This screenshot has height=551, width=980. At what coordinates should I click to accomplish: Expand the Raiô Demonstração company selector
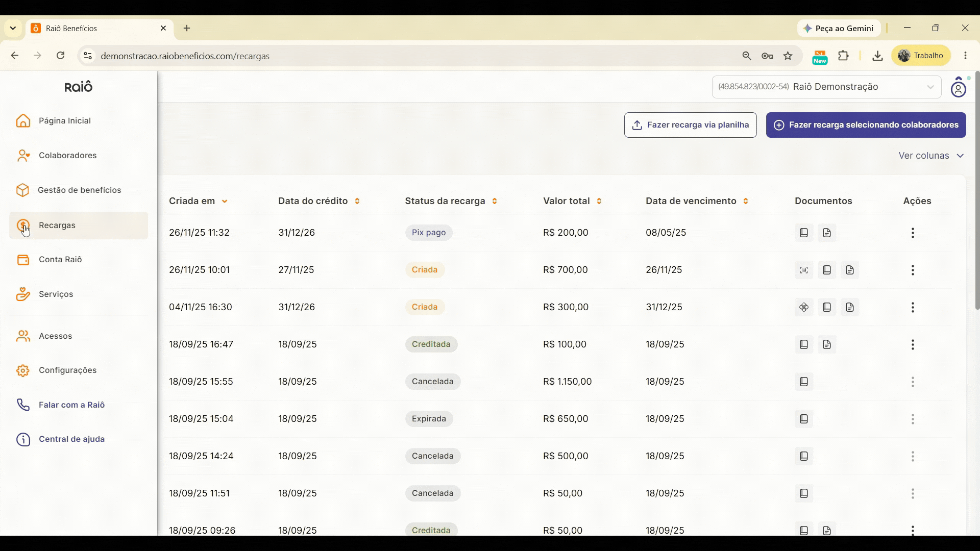coord(826,87)
